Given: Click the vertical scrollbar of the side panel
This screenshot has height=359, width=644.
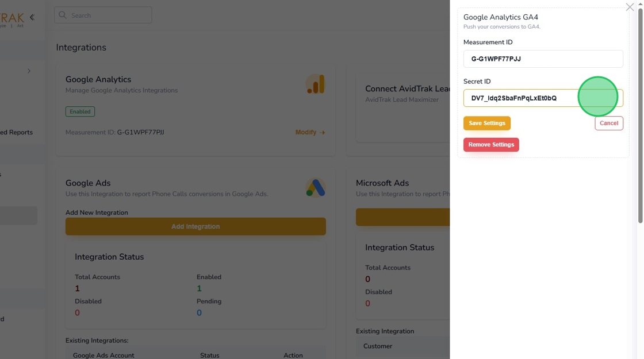Looking at the screenshot, I should click(x=640, y=115).
